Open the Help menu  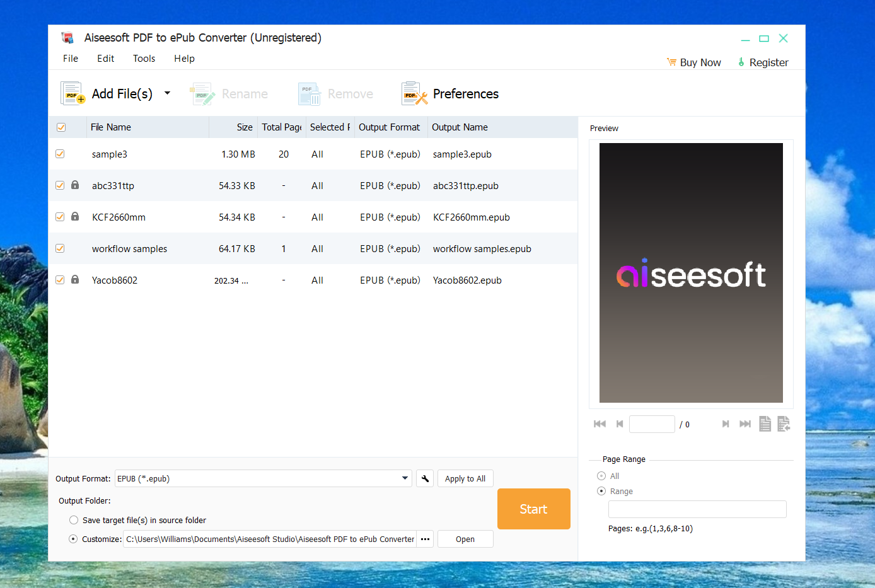(184, 59)
